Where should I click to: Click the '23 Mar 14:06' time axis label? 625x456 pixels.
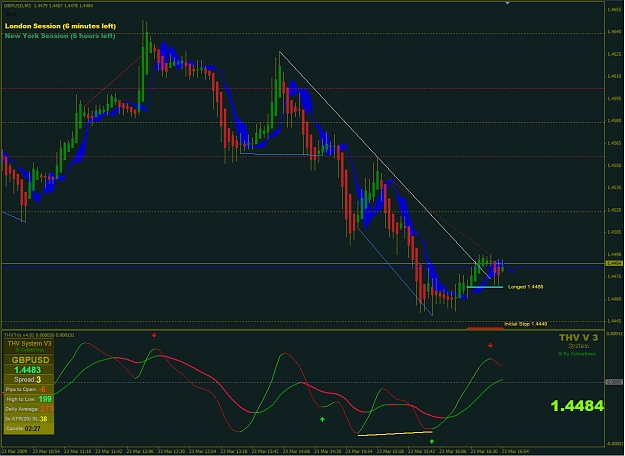click(296, 451)
